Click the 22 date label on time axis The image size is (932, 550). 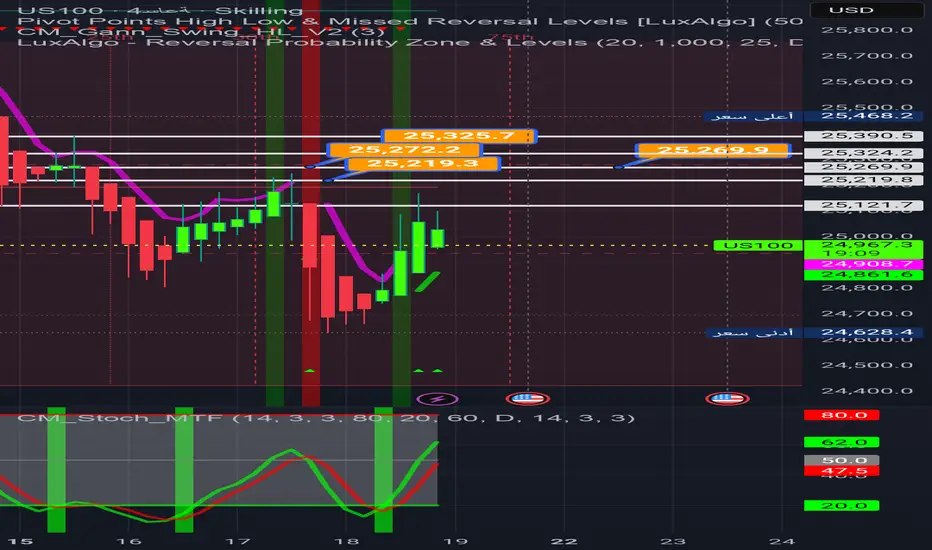point(564,541)
